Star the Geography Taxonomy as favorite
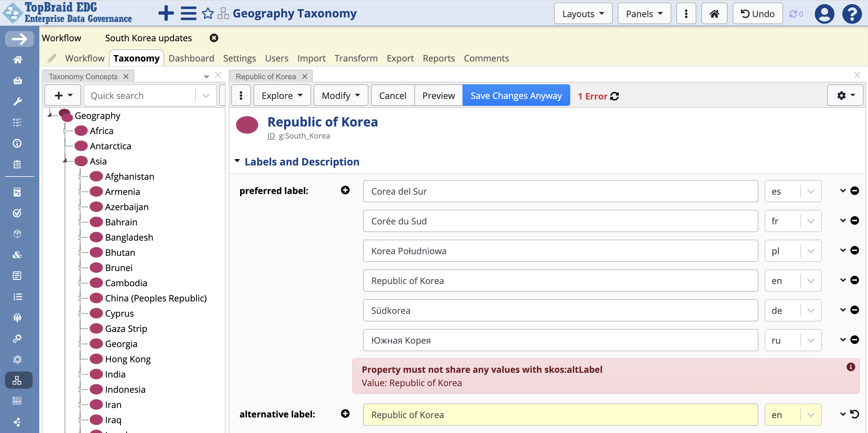Viewport: 868px width, 433px height. [208, 14]
